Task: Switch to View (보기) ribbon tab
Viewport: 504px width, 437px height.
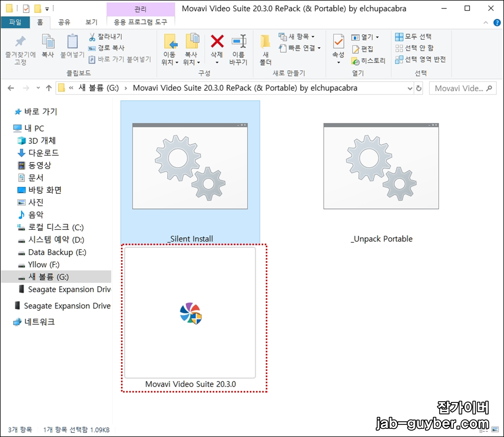Action: (91, 22)
